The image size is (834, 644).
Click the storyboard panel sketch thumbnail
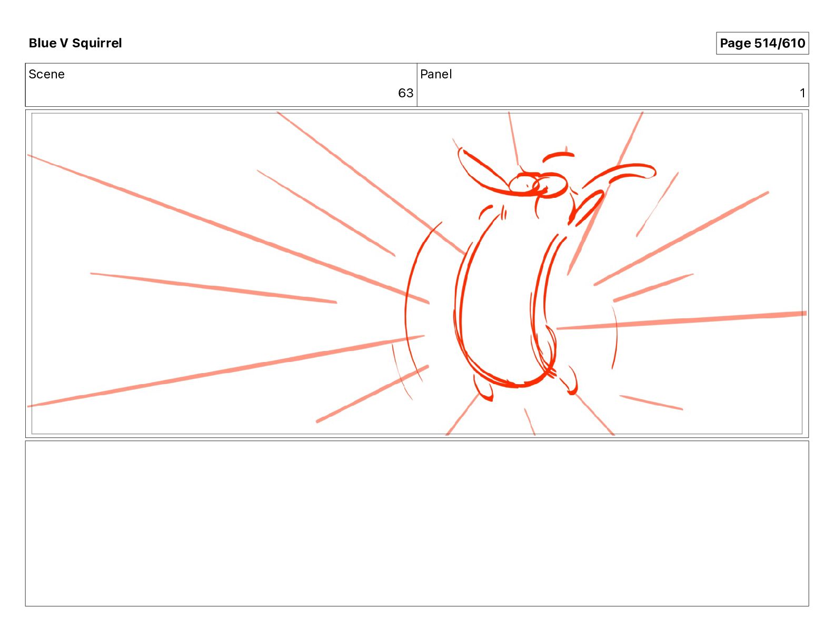click(417, 274)
